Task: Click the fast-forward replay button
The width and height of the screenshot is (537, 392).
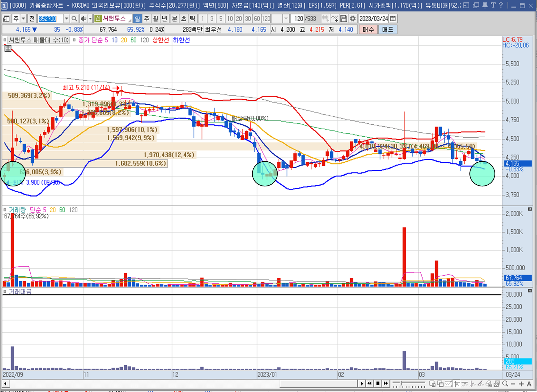Action: pos(386,384)
